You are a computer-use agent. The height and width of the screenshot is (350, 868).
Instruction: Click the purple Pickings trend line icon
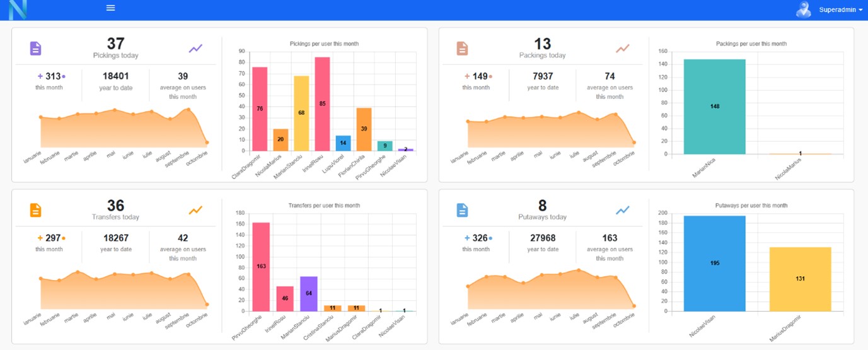coord(195,49)
